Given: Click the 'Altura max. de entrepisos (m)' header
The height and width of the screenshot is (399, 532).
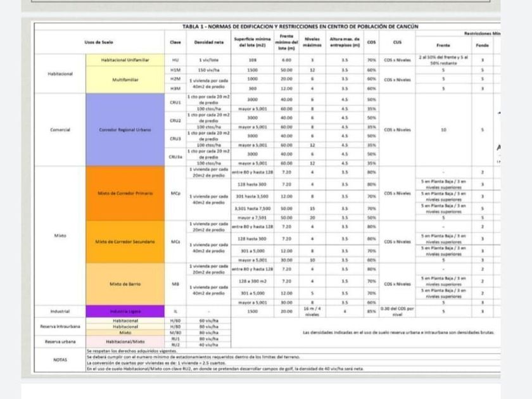Looking at the screenshot, I should tap(345, 42).
